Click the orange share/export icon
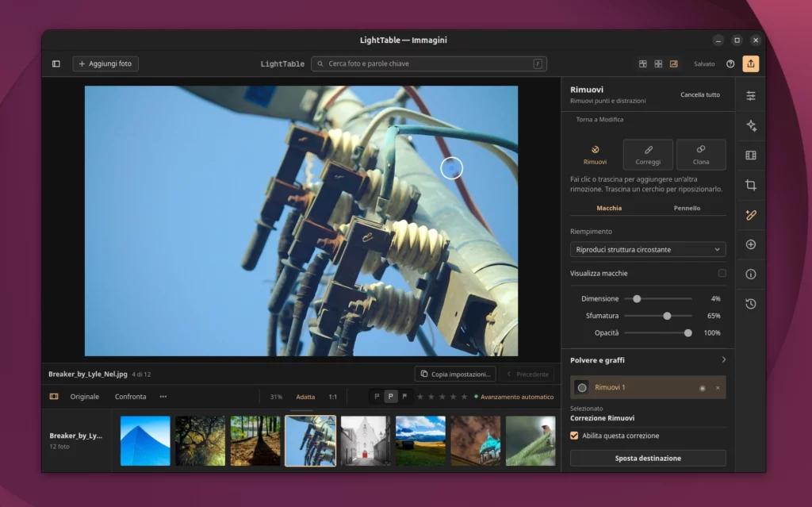The width and height of the screenshot is (812, 507). pos(750,63)
